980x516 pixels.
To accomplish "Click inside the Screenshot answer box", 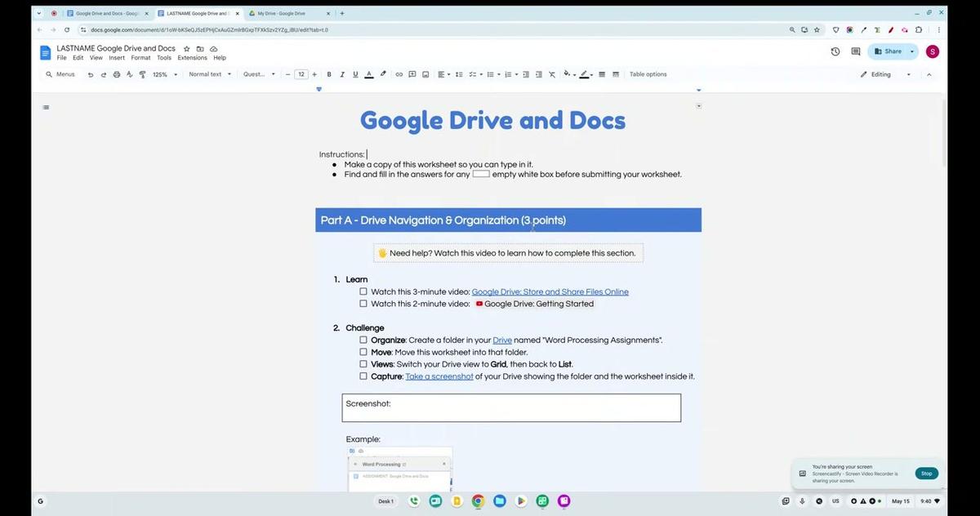I will click(x=511, y=408).
